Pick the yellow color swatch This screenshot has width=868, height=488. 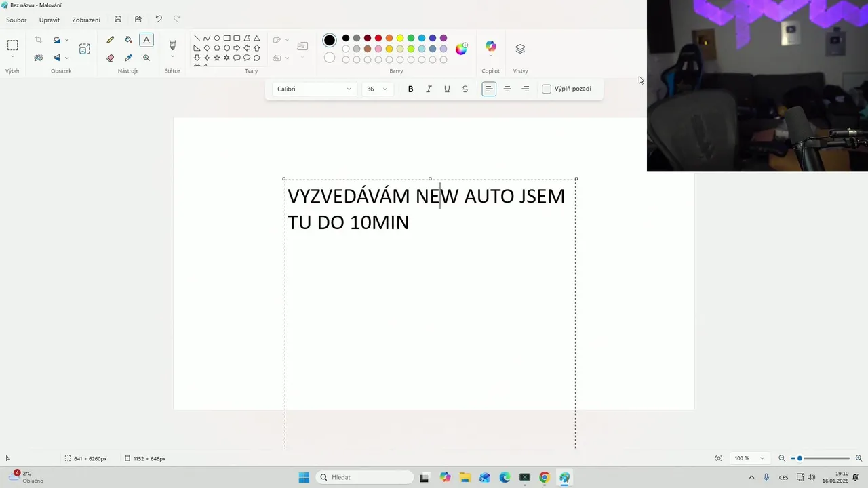(400, 38)
